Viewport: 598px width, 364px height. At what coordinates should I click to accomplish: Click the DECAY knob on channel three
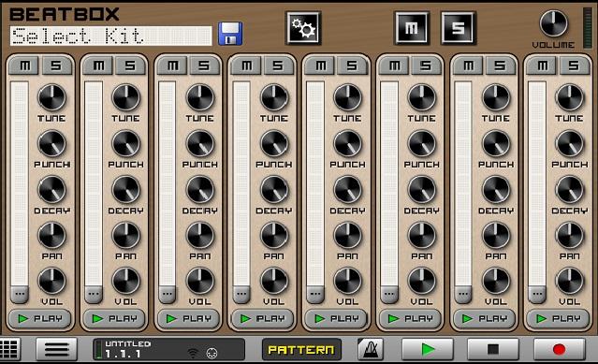pyautogui.click(x=200, y=189)
